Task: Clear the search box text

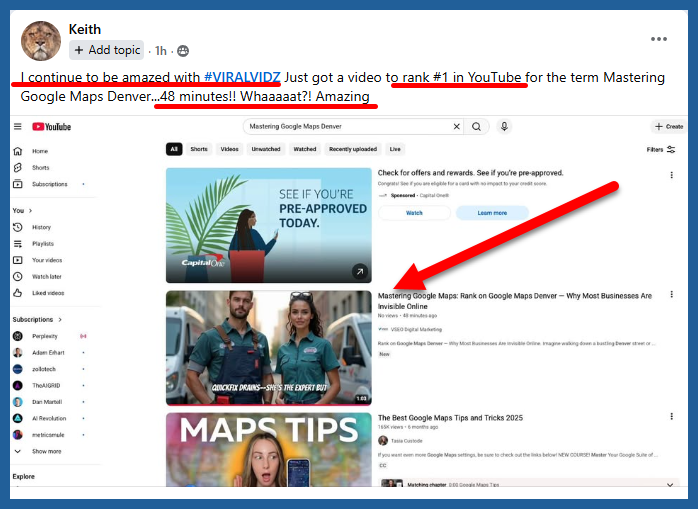Action: pyautogui.click(x=456, y=127)
